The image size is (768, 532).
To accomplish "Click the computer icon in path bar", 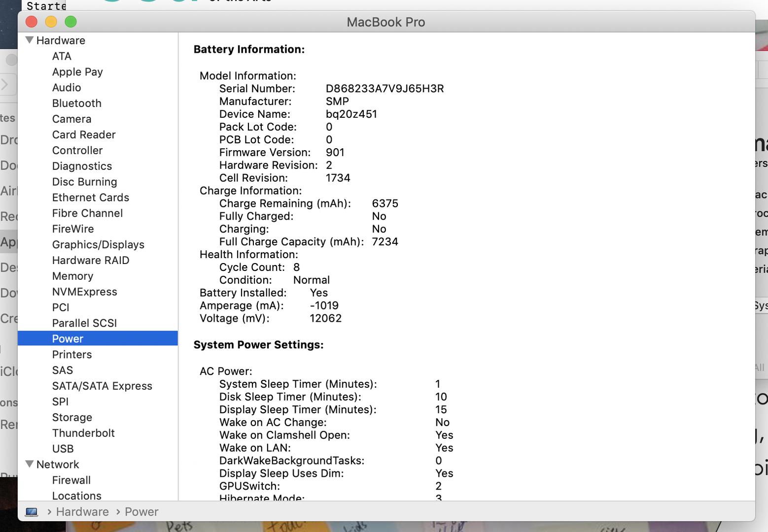I will (x=32, y=512).
